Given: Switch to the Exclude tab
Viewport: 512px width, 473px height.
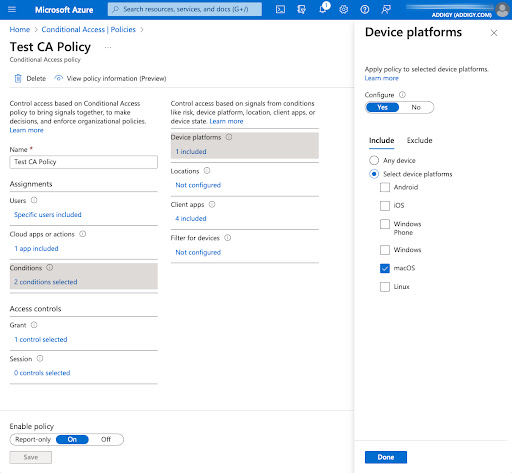Looking at the screenshot, I should pos(419,140).
